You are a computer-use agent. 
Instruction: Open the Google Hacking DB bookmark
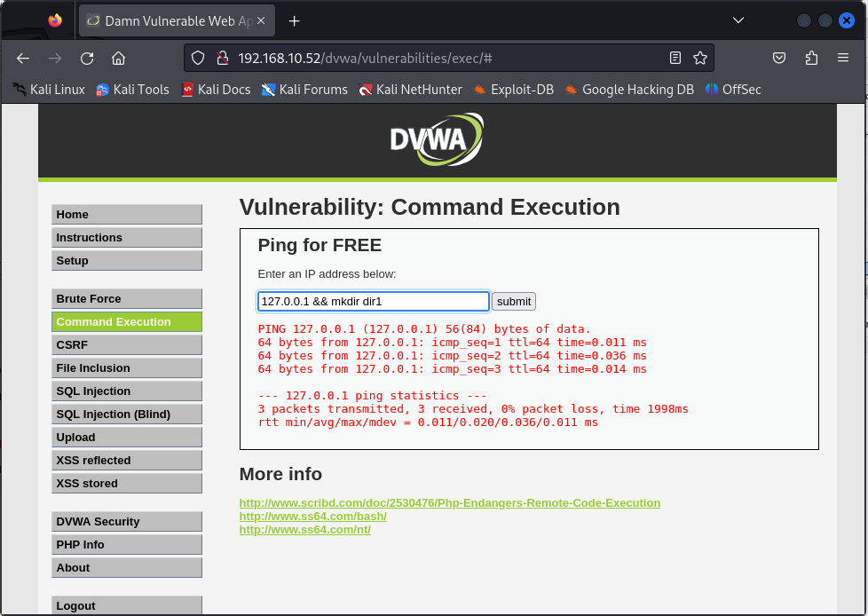tap(629, 90)
